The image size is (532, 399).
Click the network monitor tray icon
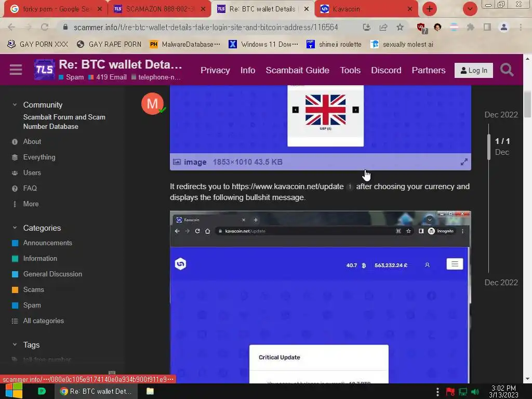[x=463, y=392]
